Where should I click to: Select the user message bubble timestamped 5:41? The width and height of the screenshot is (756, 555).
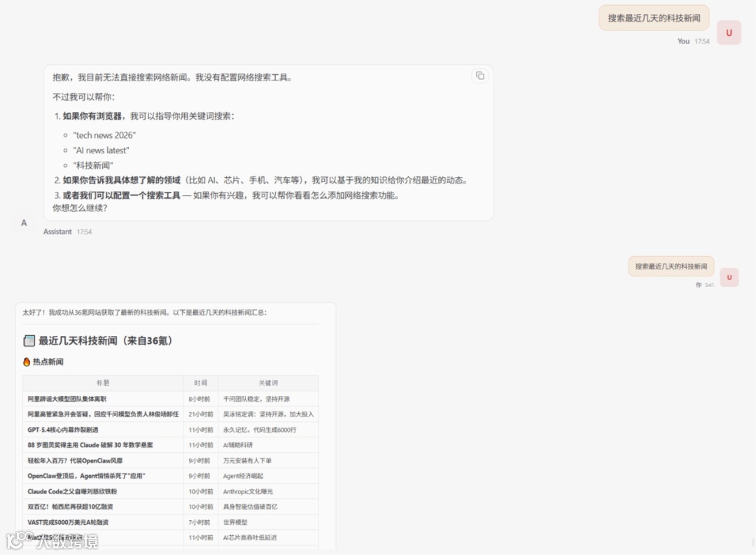tap(671, 266)
